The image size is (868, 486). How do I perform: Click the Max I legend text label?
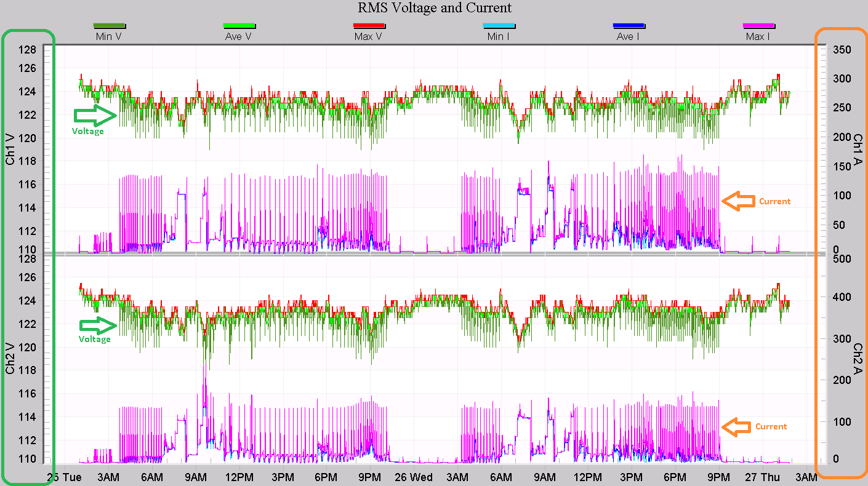point(758,37)
